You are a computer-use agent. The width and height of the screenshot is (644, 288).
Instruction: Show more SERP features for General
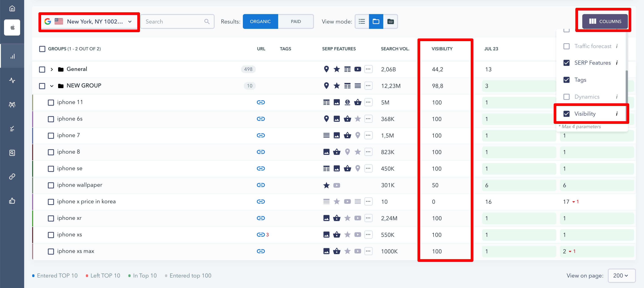(x=368, y=69)
